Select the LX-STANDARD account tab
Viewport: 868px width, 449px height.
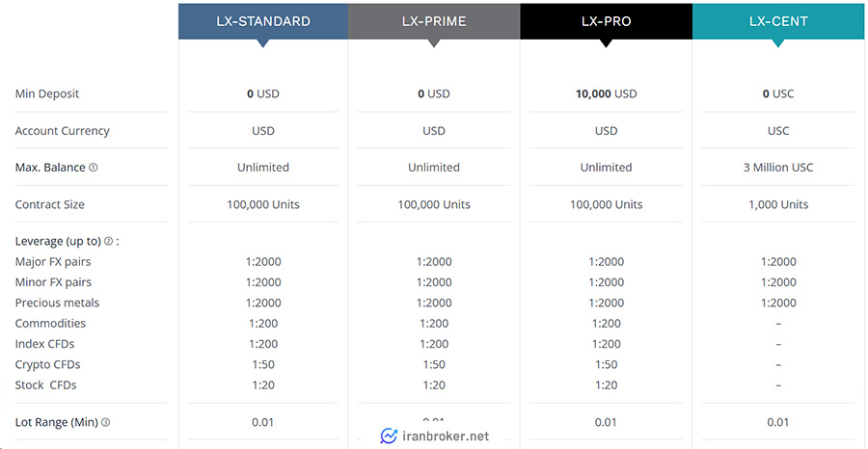(x=263, y=21)
